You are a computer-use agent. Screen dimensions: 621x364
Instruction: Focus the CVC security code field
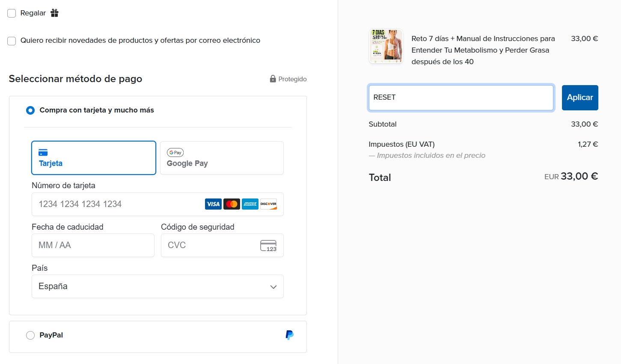pyautogui.click(x=222, y=246)
